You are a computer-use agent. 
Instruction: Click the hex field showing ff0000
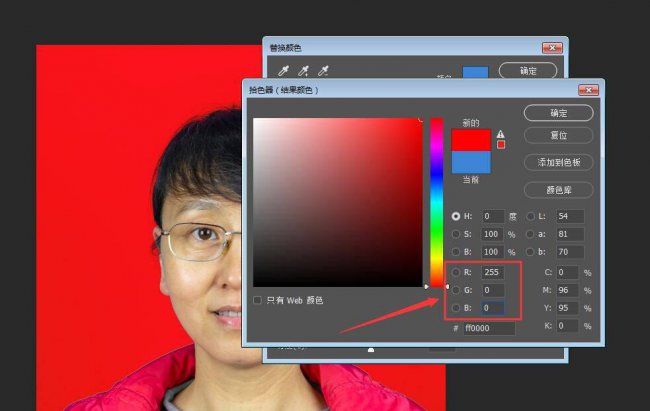[489, 328]
